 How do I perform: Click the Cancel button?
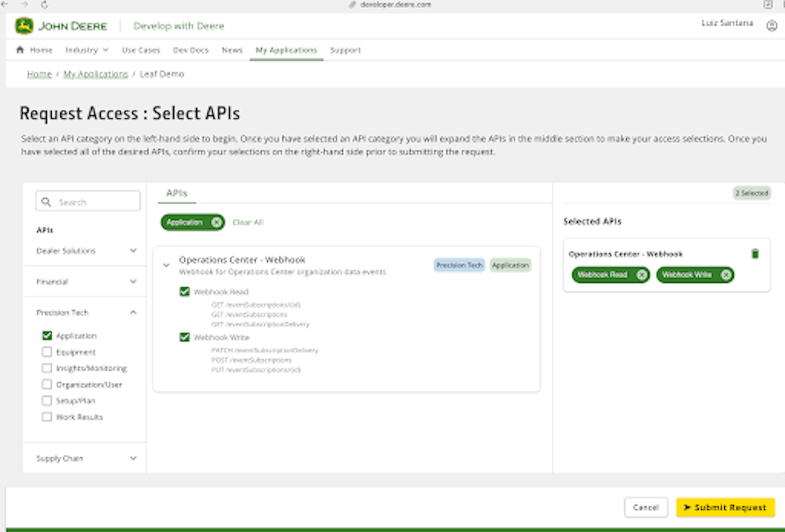click(x=646, y=507)
